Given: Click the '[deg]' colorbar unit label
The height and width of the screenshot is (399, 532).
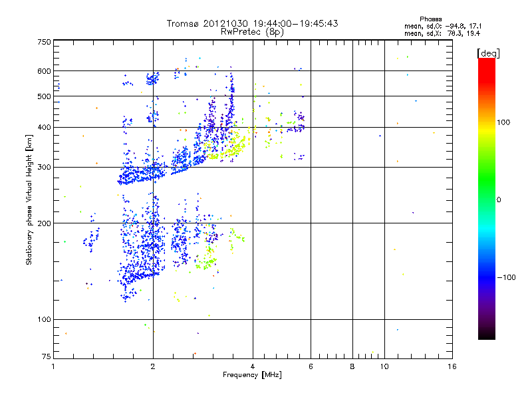Looking at the screenshot, I should point(488,54).
